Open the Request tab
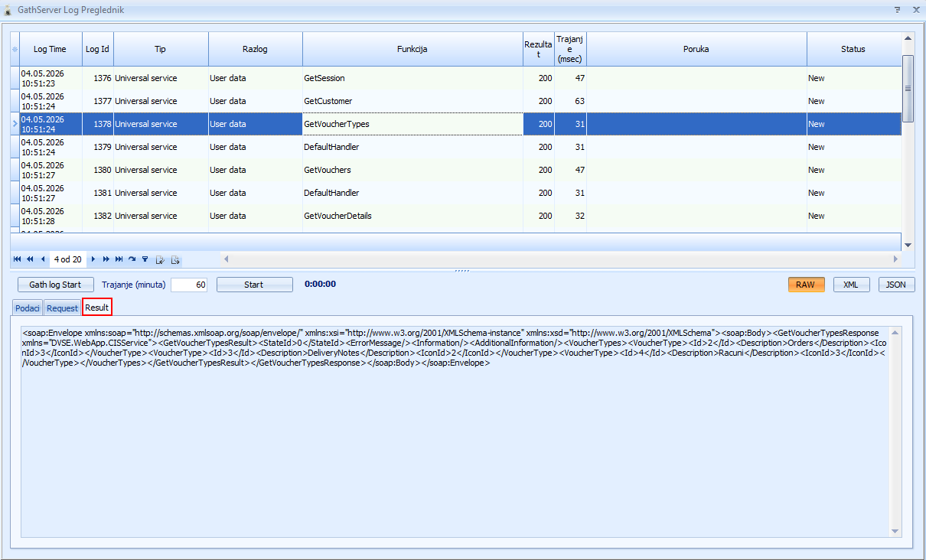 click(62, 308)
